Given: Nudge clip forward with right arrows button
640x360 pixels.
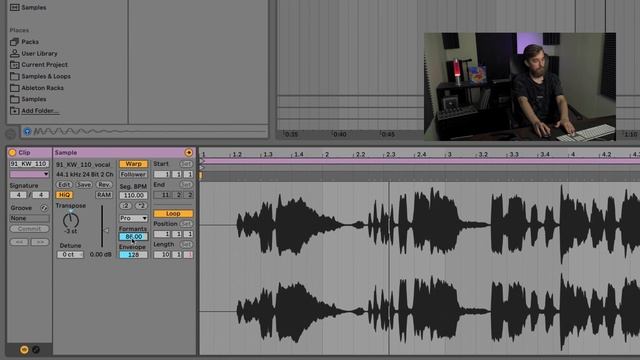Looking at the screenshot, I should click(x=40, y=242).
